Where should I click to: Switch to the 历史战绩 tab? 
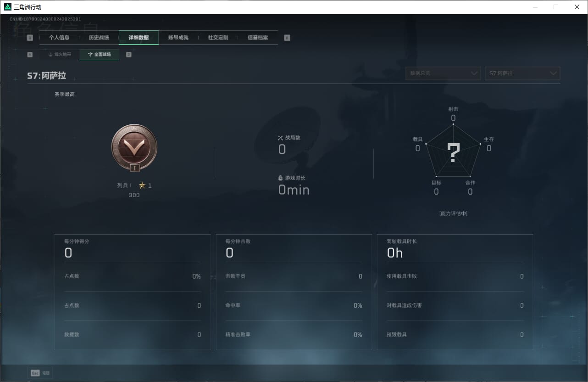click(99, 38)
